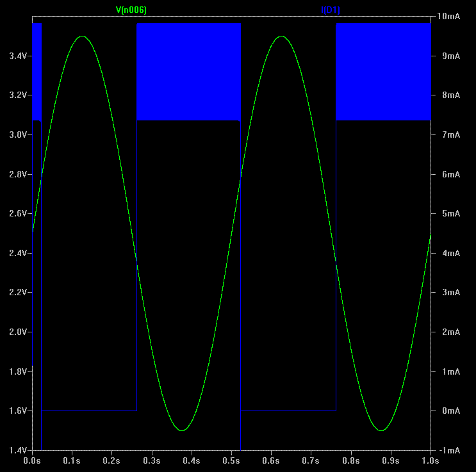Click the 2.6V left axis label
Viewport: 476px width, 472px height.
click(x=18, y=214)
